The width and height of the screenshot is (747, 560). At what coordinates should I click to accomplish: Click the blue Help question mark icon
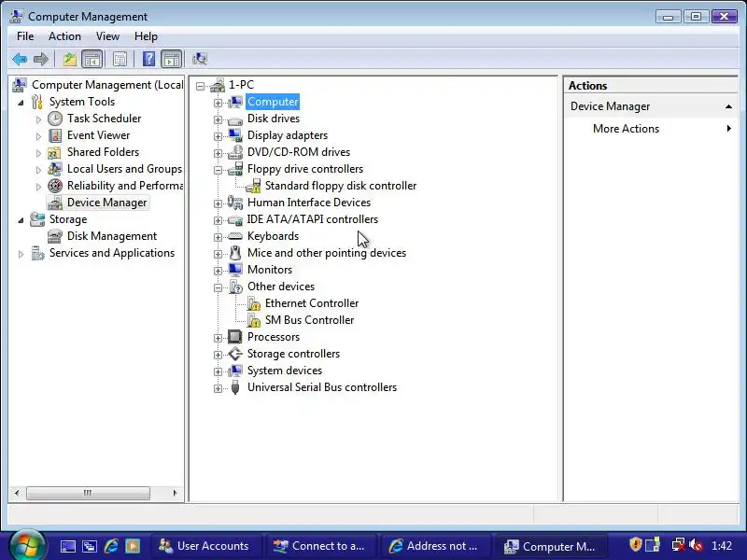pos(148,59)
